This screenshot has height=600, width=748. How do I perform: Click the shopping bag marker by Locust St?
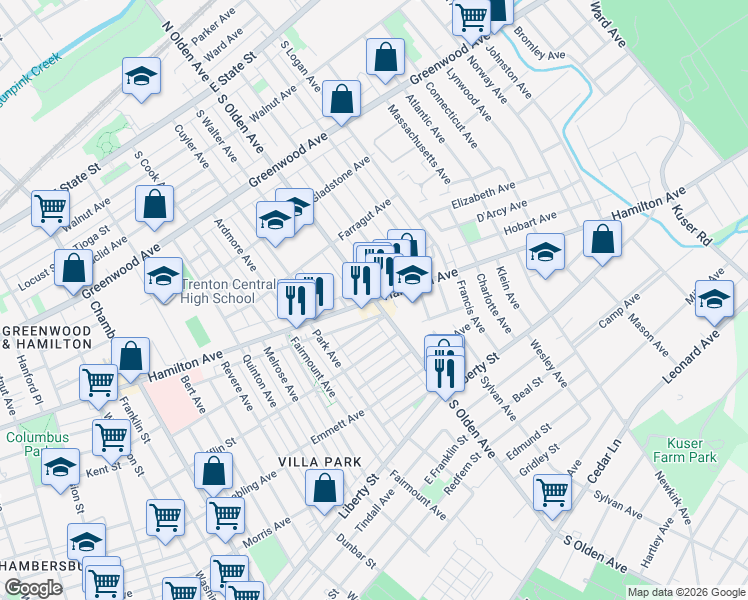(x=73, y=269)
